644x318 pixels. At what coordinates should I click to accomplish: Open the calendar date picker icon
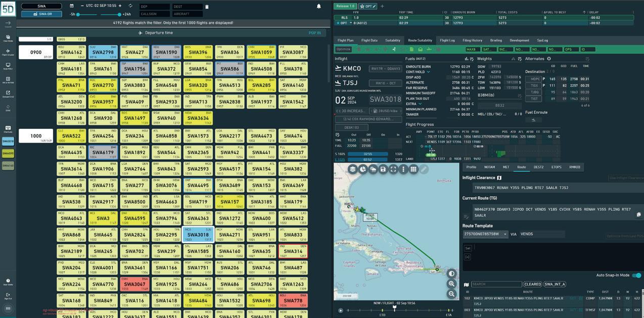[72, 6]
